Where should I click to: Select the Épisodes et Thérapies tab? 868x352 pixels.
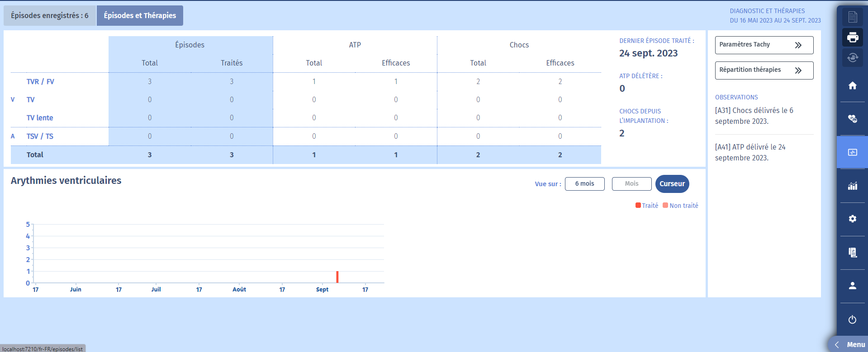140,16
